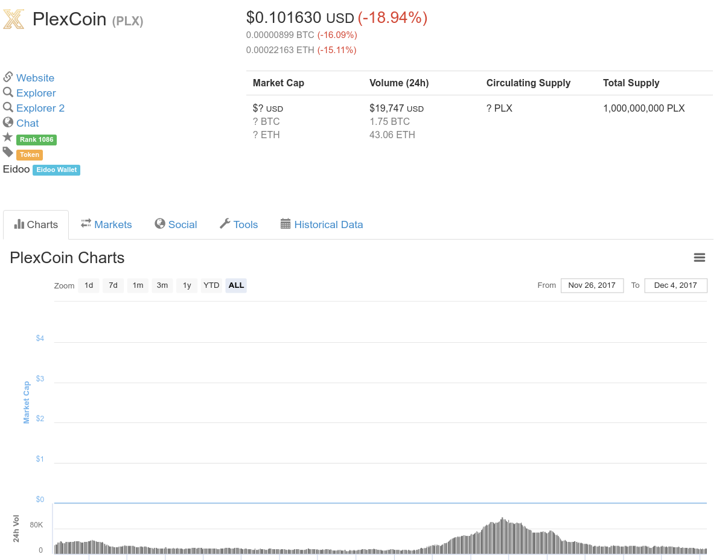This screenshot has height=560, width=728.
Task: Click the (PLX) ticker symbol
Action: 127,21
